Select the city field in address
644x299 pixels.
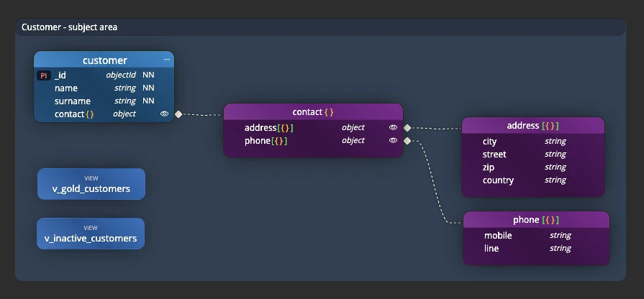click(x=532, y=142)
